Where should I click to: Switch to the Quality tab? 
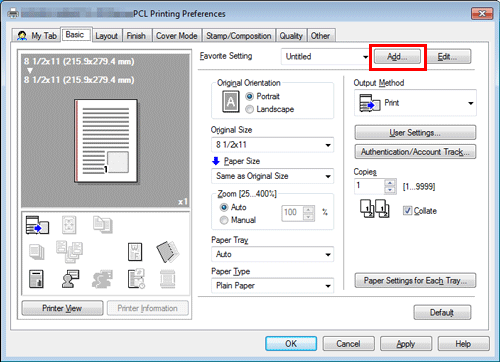click(291, 36)
